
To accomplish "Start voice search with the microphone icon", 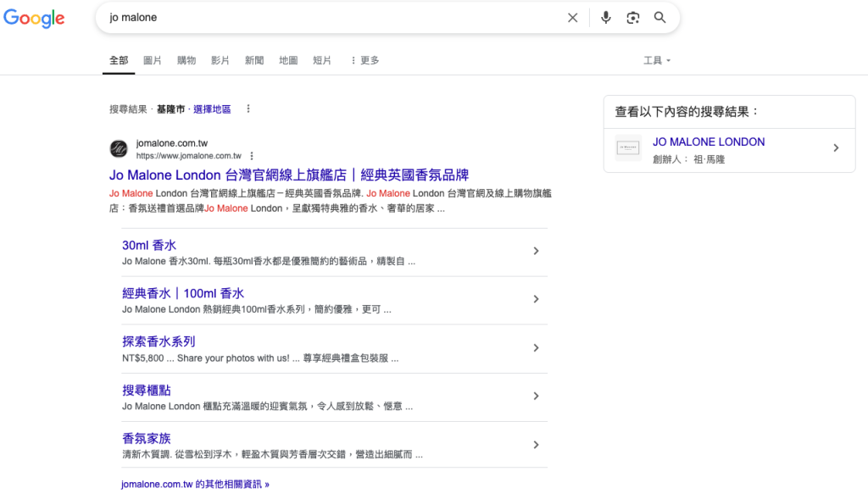I will tap(605, 18).
